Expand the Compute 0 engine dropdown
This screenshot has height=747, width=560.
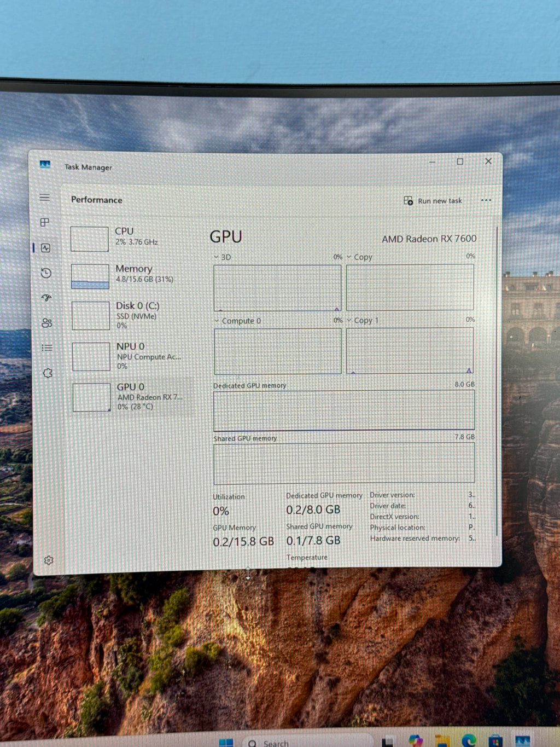[x=238, y=321]
